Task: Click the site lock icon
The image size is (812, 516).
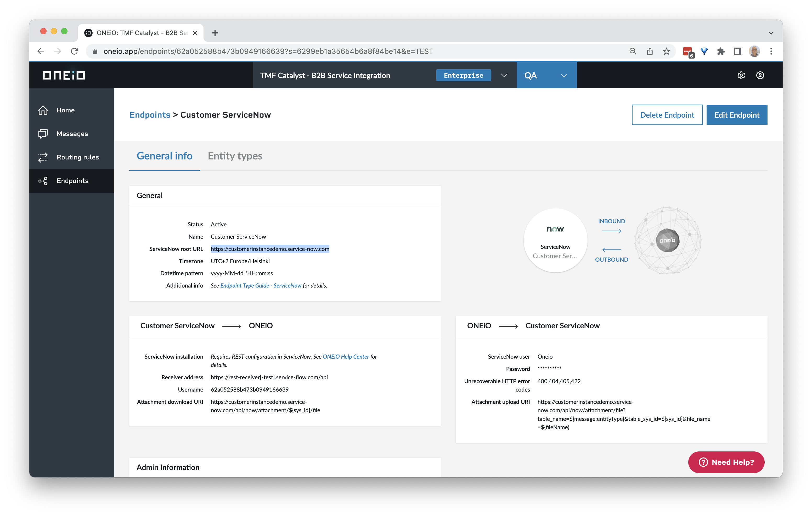Action: coord(95,51)
